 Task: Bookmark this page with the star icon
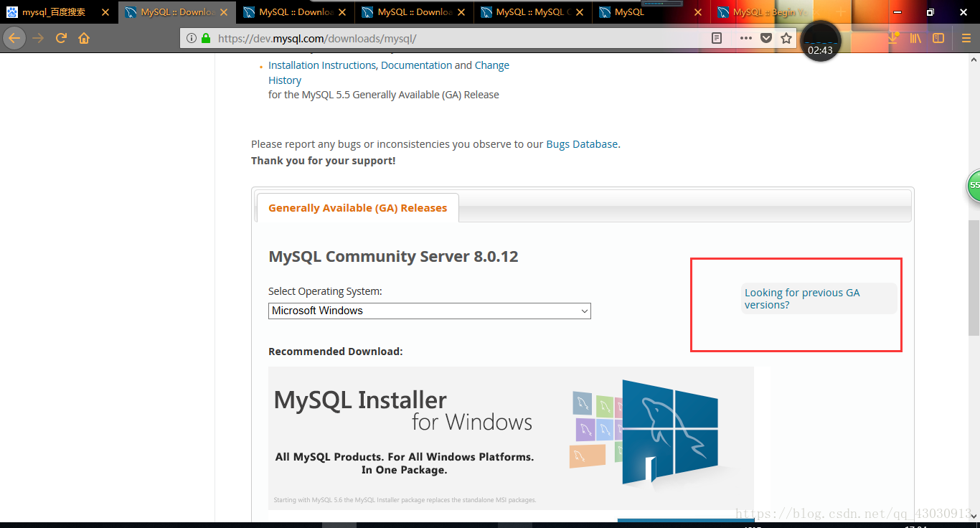786,38
